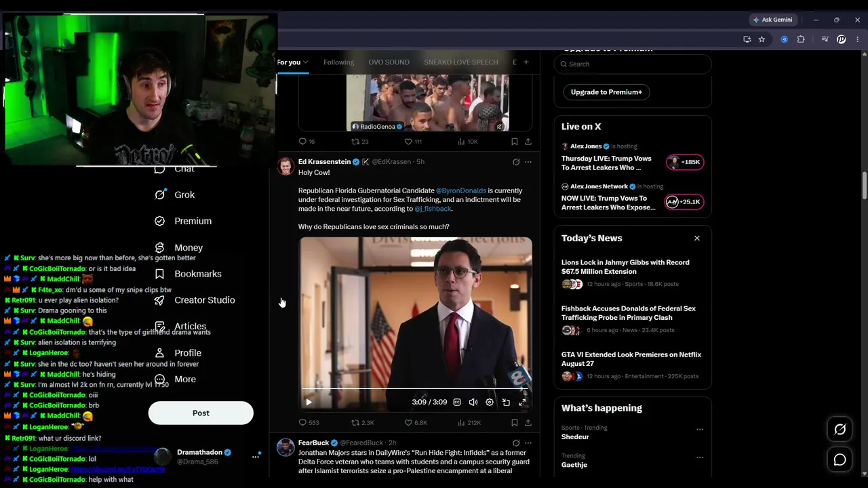The height and width of the screenshot is (488, 868).
Task: Open video settings gear
Action: (x=490, y=402)
